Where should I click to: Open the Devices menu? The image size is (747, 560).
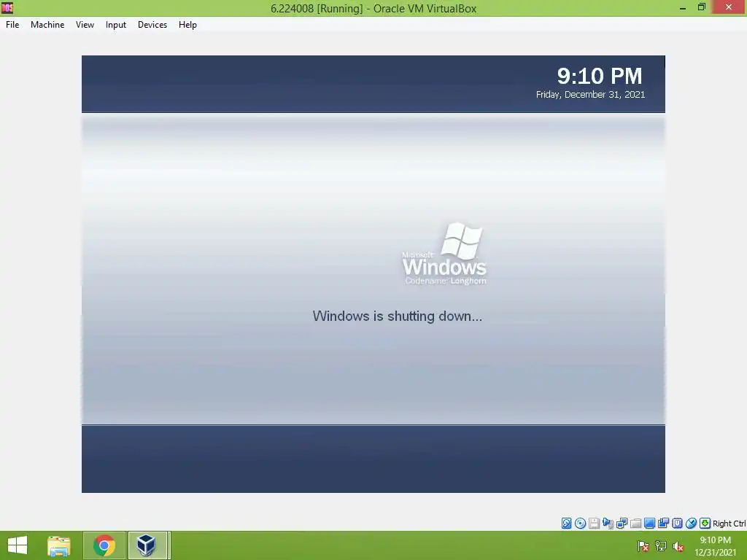click(152, 25)
